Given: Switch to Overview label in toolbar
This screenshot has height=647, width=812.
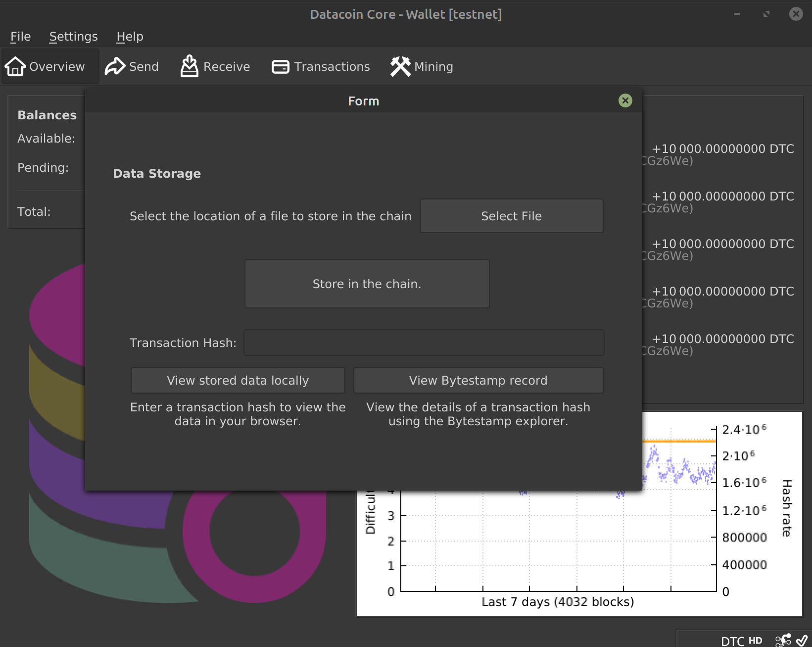Looking at the screenshot, I should [x=57, y=66].
